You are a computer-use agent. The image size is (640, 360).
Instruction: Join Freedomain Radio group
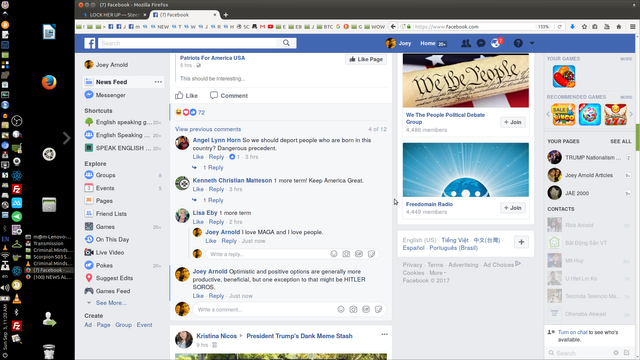(x=513, y=208)
